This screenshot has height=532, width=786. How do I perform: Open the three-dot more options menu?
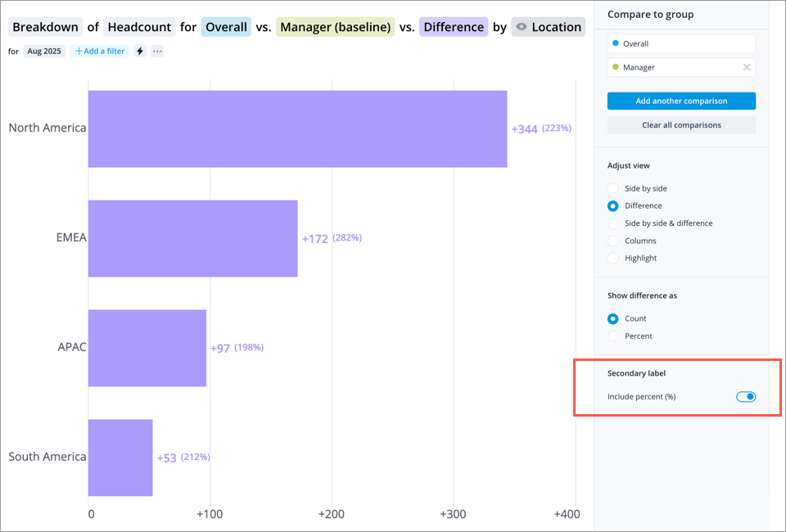(x=157, y=51)
